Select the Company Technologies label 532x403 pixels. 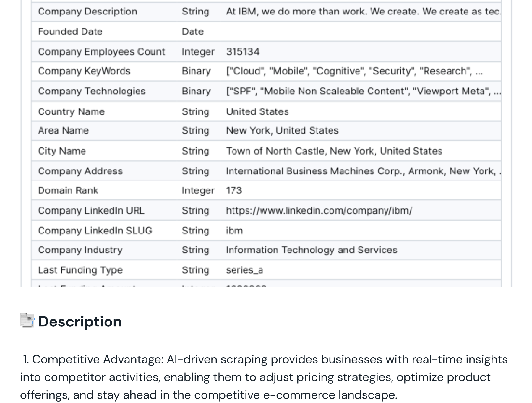(92, 91)
